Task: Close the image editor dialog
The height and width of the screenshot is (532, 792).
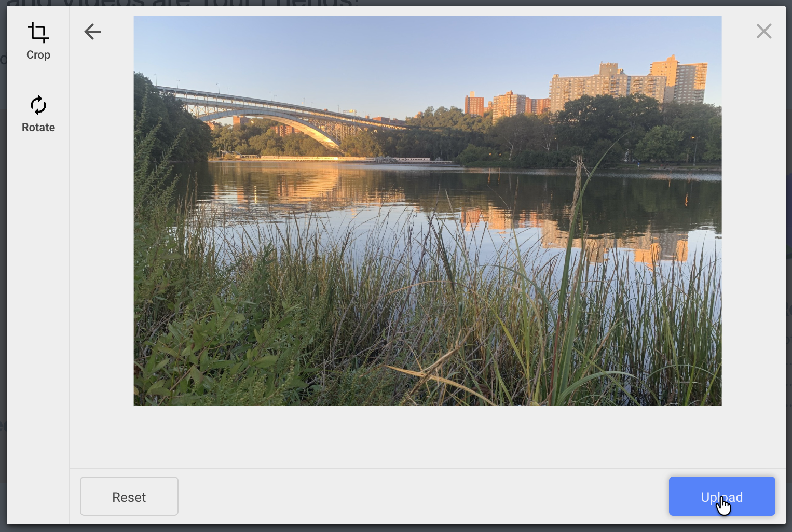Action: pos(763,32)
